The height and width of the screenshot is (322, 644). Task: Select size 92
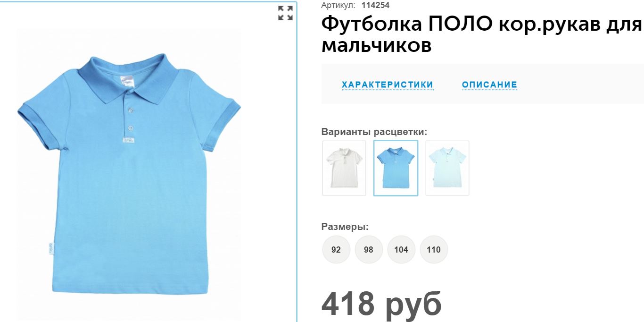click(336, 249)
